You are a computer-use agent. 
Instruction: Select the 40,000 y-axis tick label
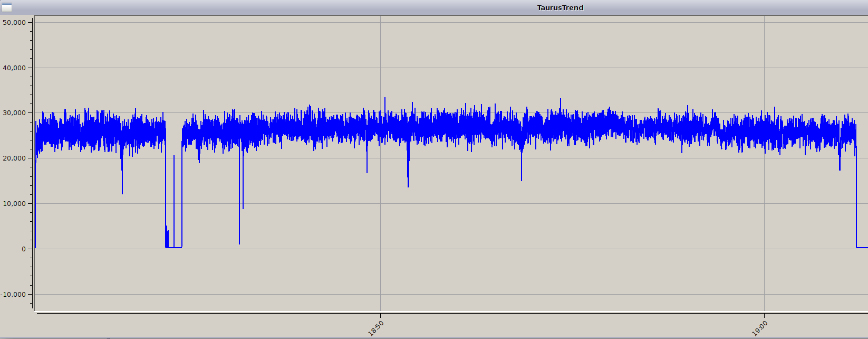(x=14, y=68)
